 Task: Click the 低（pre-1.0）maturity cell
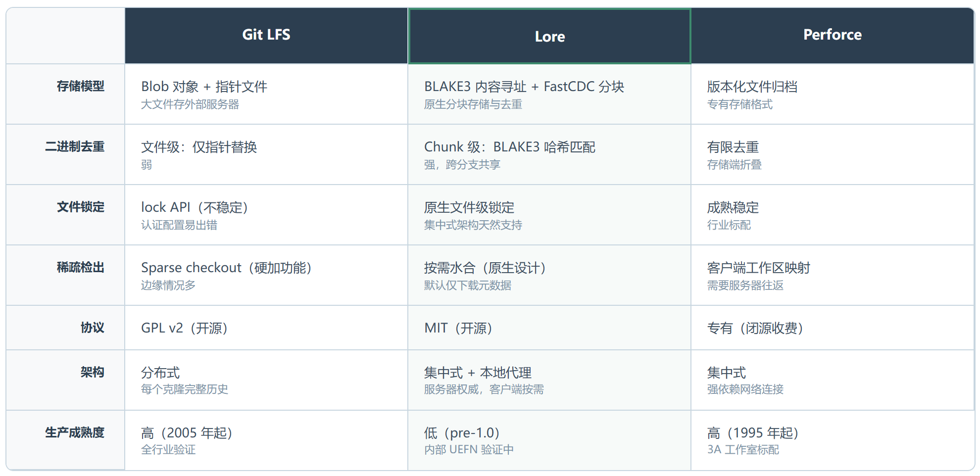point(549,440)
